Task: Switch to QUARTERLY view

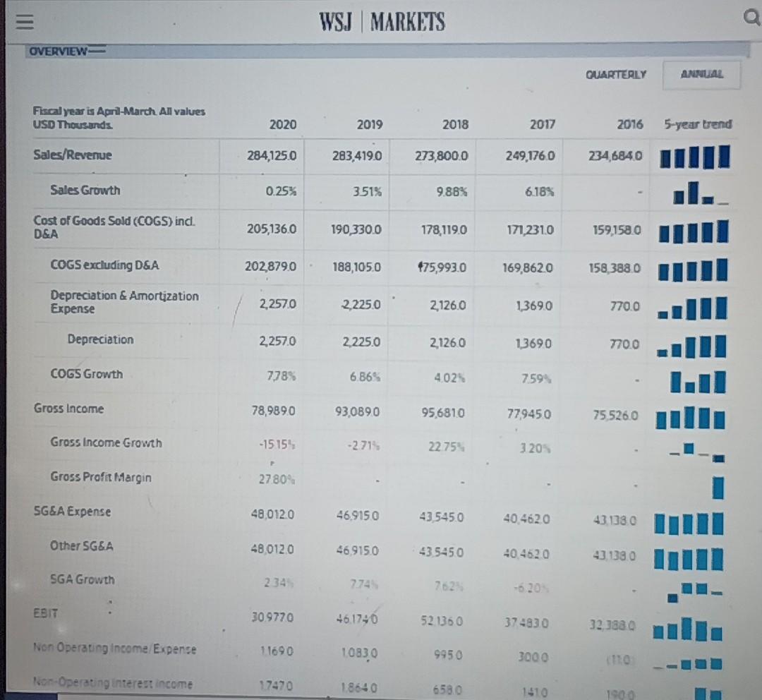Action: pos(615,74)
